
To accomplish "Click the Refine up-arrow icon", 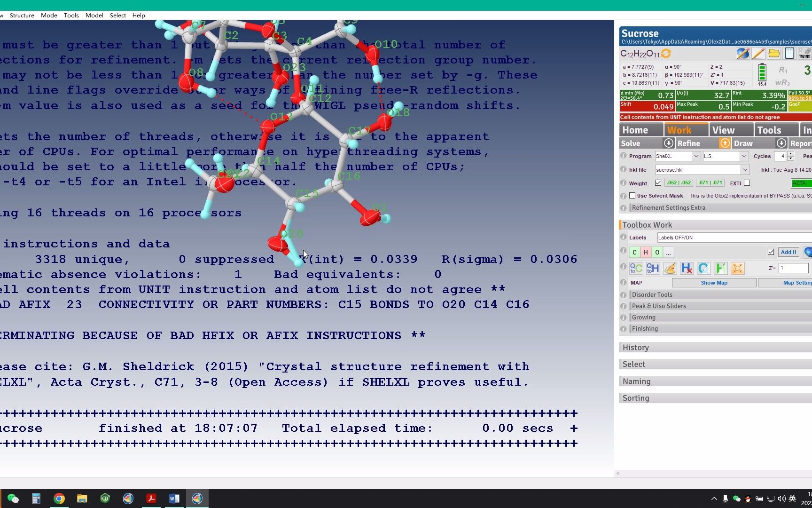I will pos(725,143).
